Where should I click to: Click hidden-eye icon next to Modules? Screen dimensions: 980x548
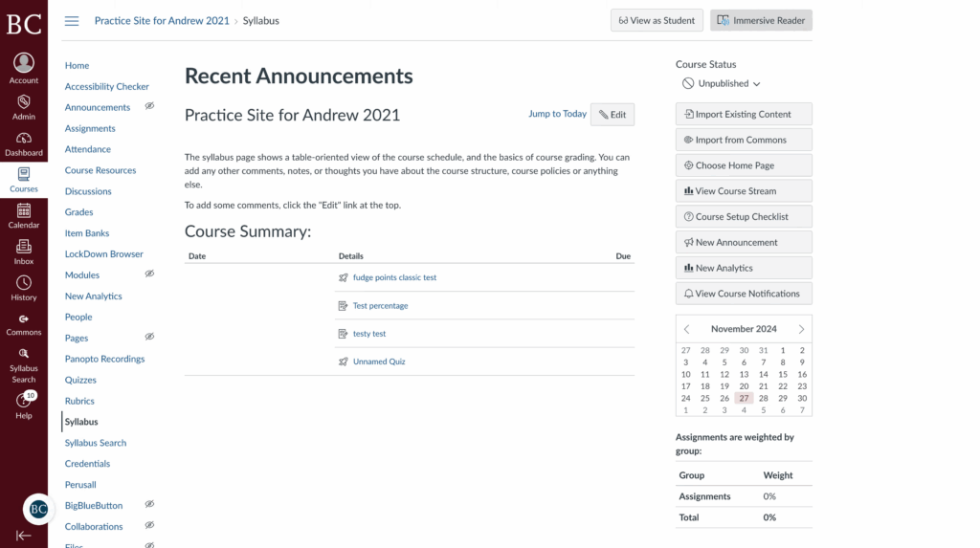pos(149,274)
